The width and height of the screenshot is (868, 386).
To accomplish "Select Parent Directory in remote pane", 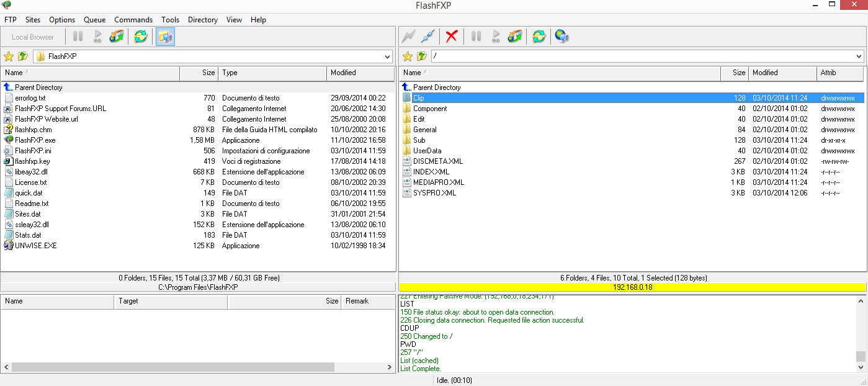I will pyautogui.click(x=437, y=88).
